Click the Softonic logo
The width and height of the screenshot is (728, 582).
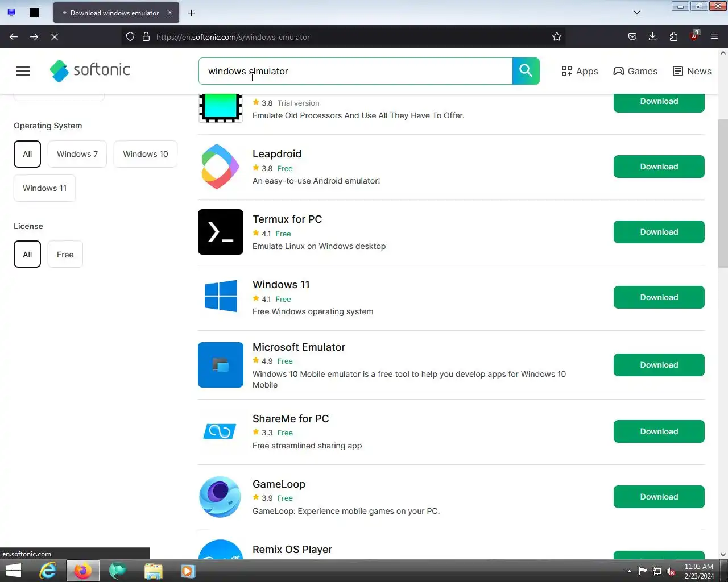[x=90, y=70]
